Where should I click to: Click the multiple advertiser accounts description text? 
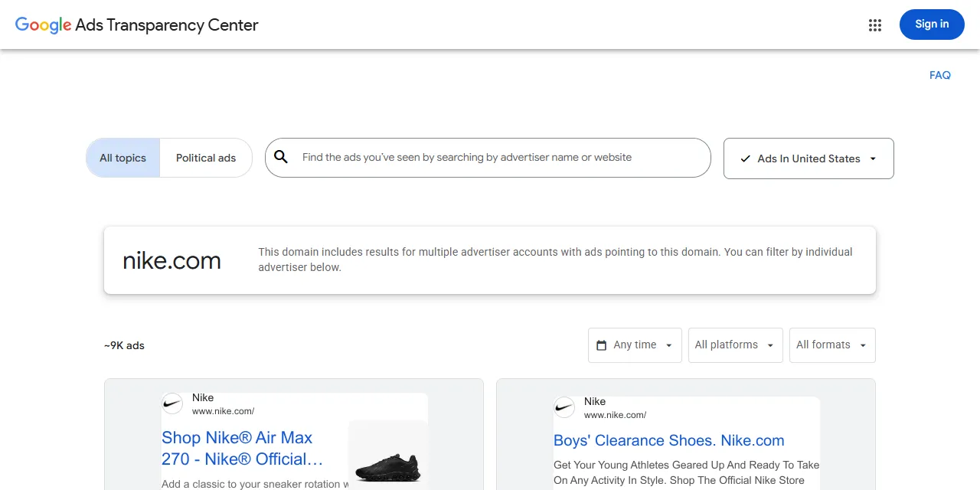click(555, 260)
